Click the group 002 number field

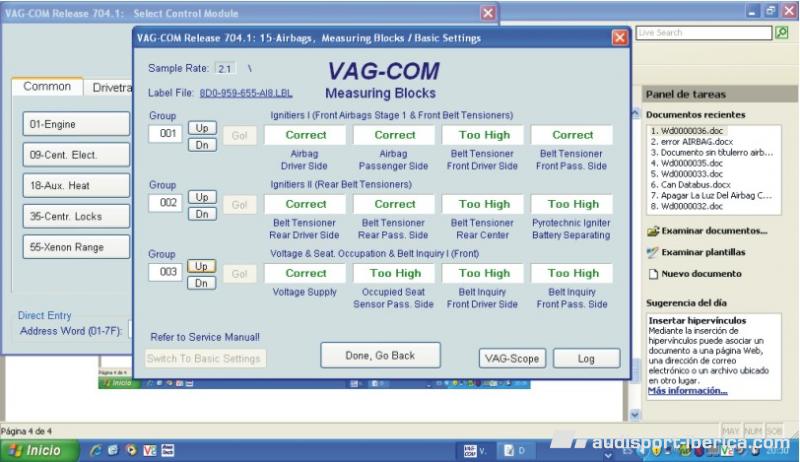coord(165,202)
